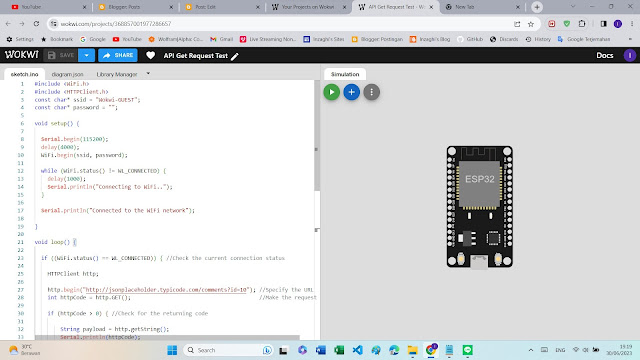
Task: Reload the current page
Action: tap(36, 24)
